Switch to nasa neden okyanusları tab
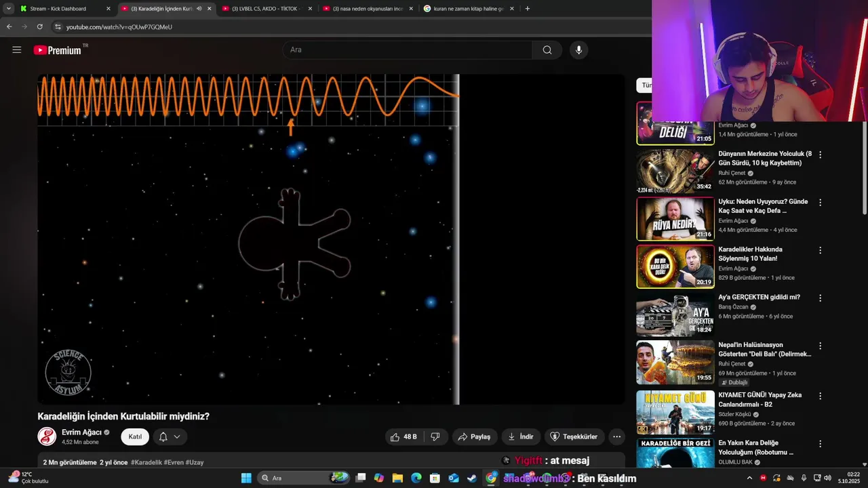868x488 pixels. (366, 9)
